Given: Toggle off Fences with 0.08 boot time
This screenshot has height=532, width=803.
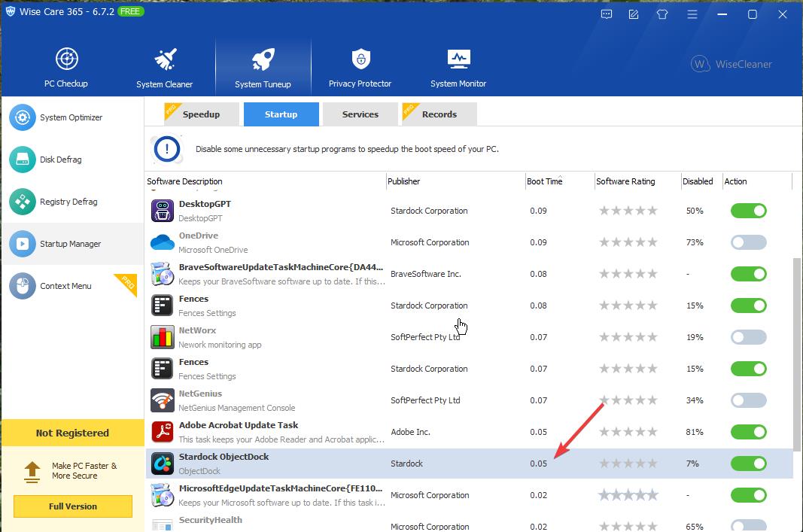Looking at the screenshot, I should click(x=748, y=306).
